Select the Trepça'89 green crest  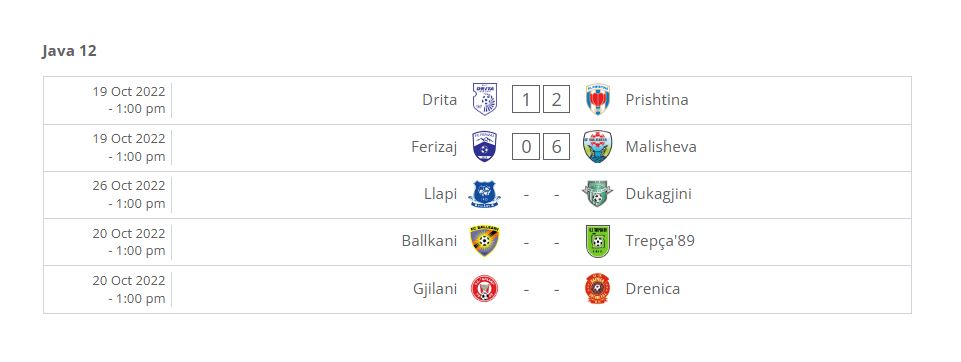[598, 241]
